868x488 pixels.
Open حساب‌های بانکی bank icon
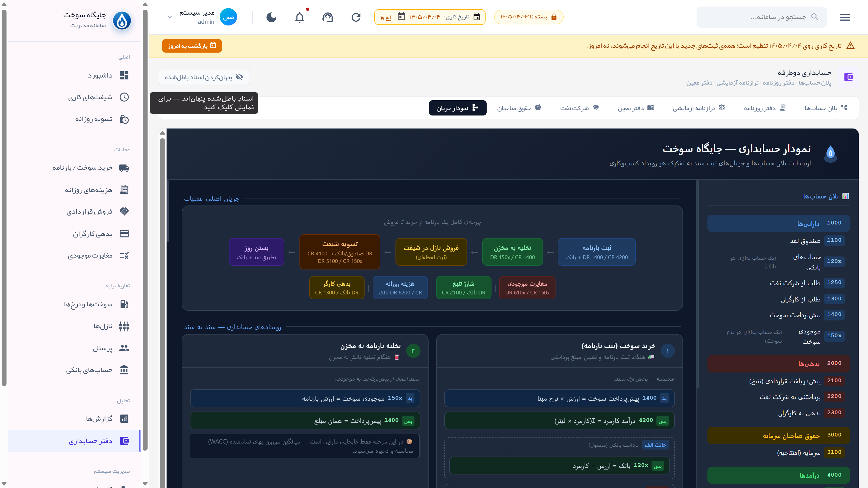(x=124, y=370)
